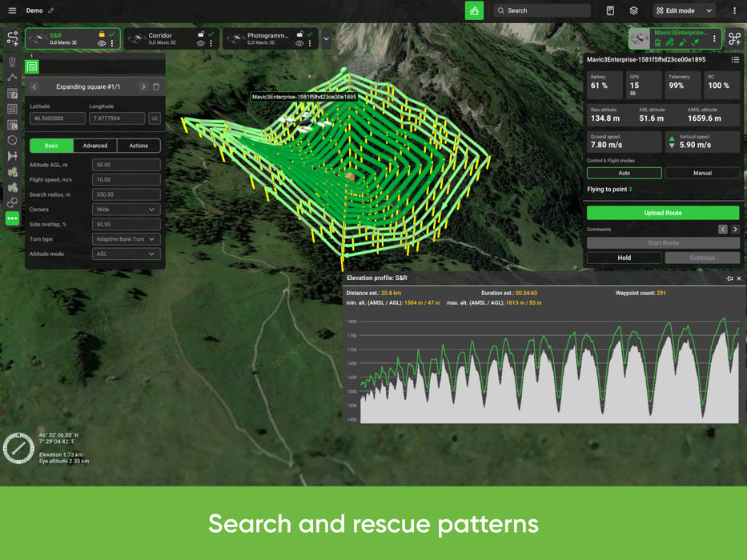Hide the Corridor route using its eye icon
The width and height of the screenshot is (747, 560).
[199, 43]
